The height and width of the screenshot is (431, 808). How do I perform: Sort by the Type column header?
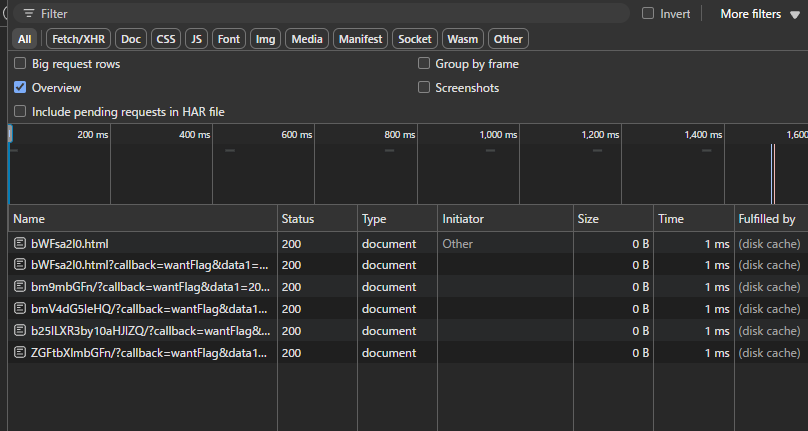[x=397, y=219]
